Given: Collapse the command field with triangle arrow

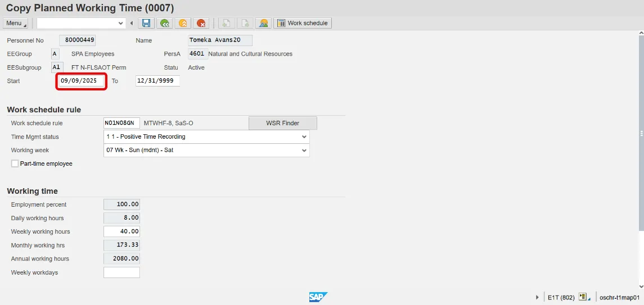Looking at the screenshot, I should (132, 23).
